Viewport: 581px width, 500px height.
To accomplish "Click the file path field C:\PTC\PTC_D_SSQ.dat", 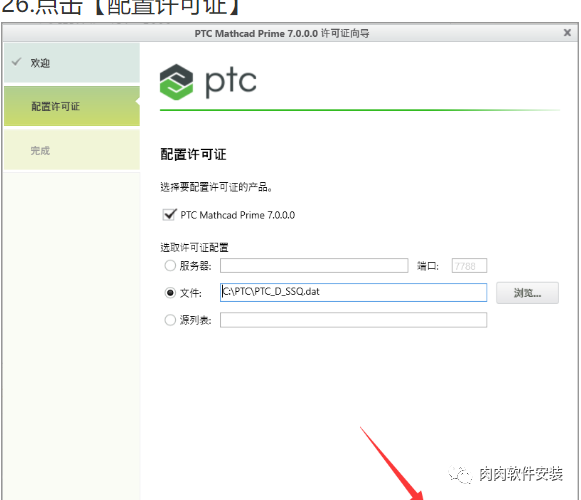I will 353,292.
